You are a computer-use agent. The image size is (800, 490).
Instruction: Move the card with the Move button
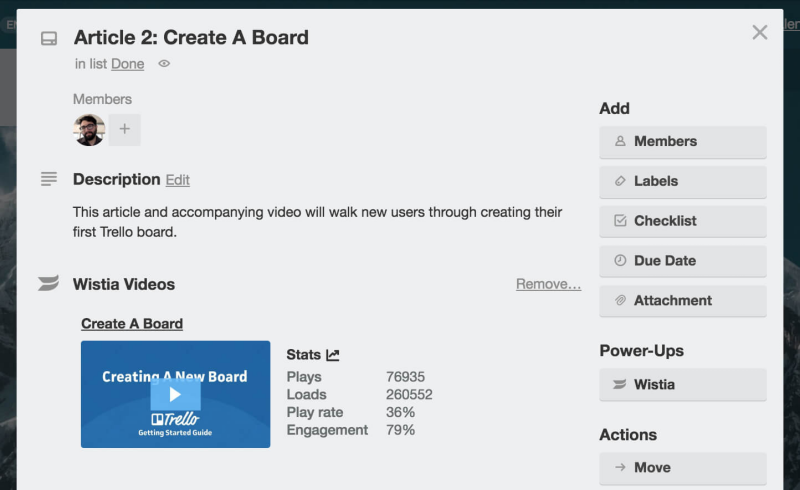click(x=683, y=468)
